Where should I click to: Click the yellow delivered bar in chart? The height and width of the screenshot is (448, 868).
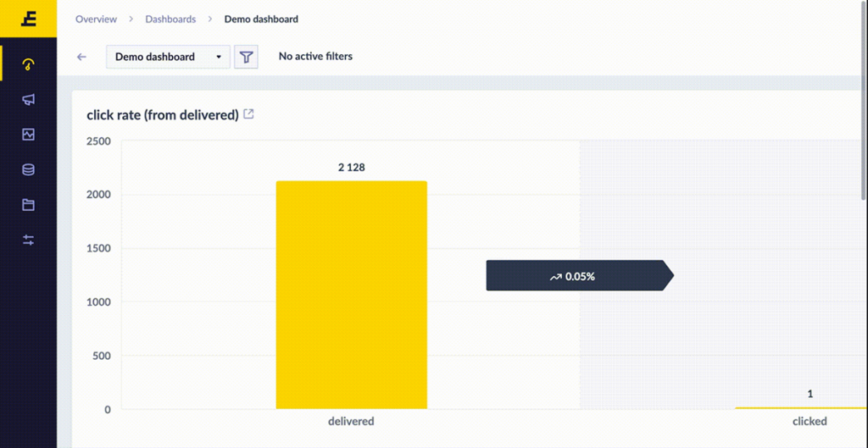coord(351,295)
